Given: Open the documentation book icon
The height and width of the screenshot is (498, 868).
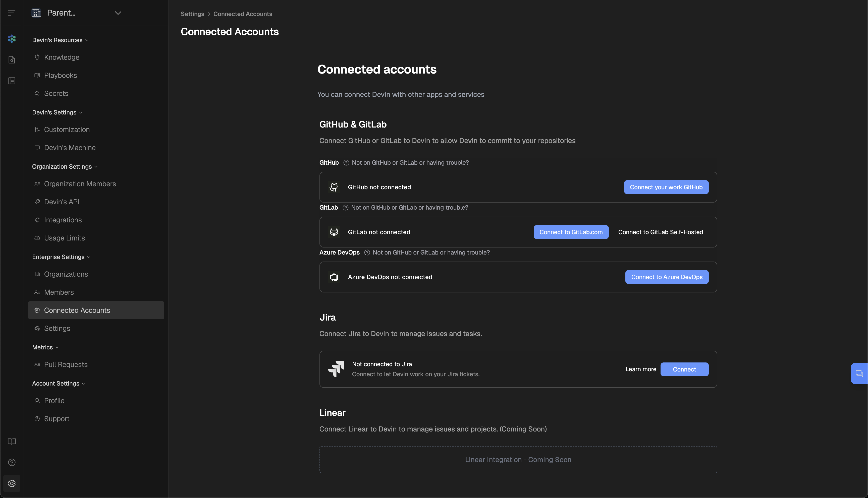Looking at the screenshot, I should coord(12,442).
